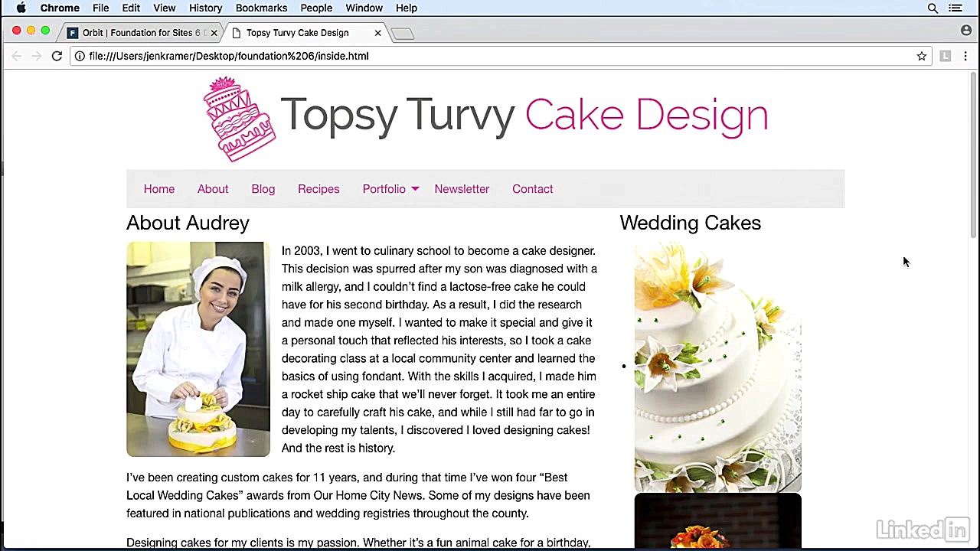Go to the Home page link
The width and height of the screenshot is (980, 551).
(159, 189)
